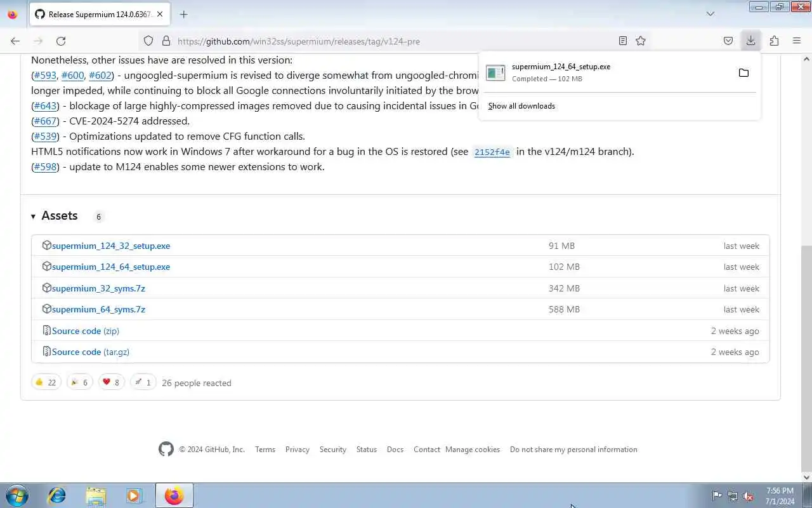This screenshot has width=812, height=508.
Task: Collapse the Assets section triangle
Action: 33,217
